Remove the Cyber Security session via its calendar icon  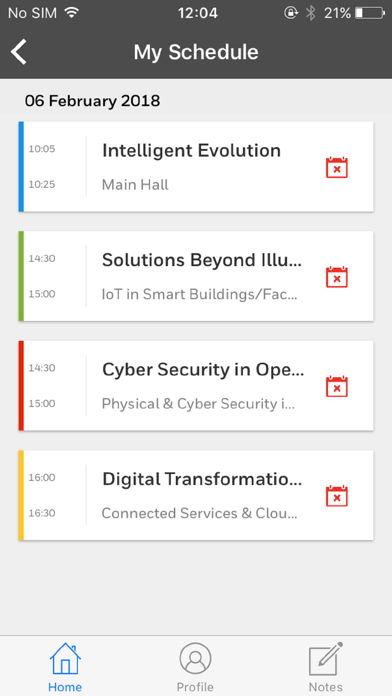pos(337,387)
